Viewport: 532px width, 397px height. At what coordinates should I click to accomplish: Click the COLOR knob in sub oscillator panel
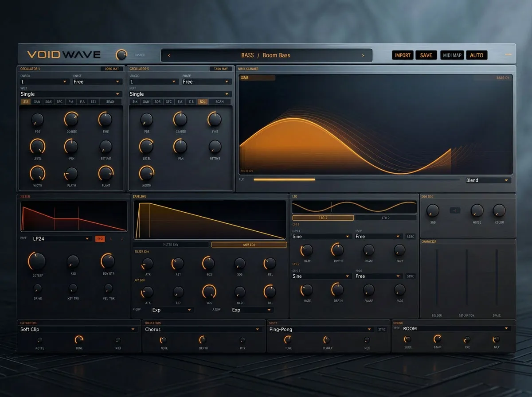(499, 210)
